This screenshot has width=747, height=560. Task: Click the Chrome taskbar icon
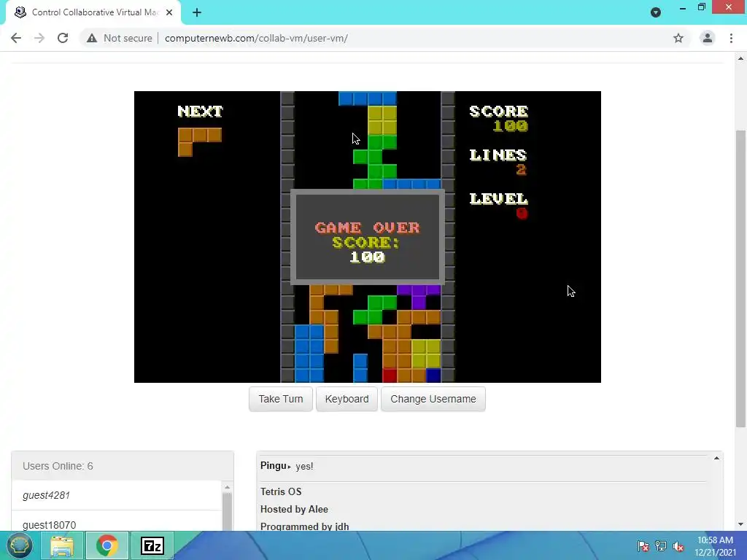click(107, 545)
